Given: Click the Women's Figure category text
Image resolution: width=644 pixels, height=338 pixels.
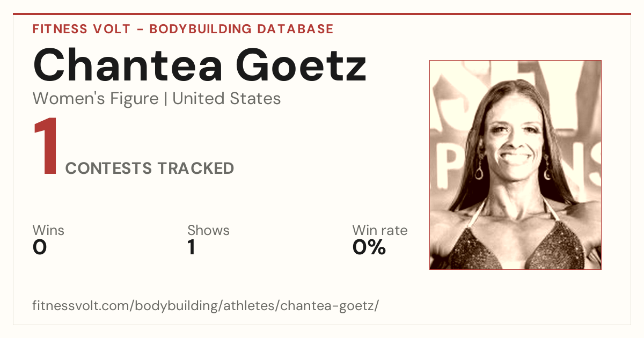Looking at the screenshot, I should tap(96, 99).
